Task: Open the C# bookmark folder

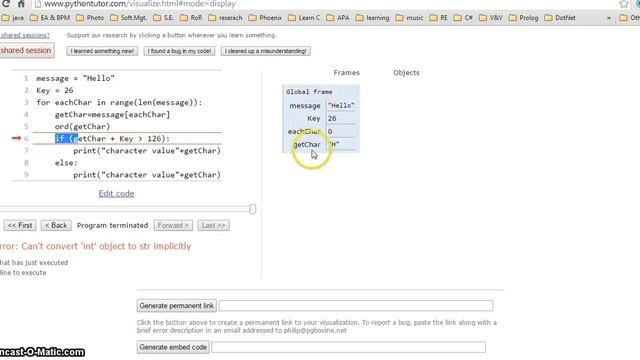Action: [x=463, y=18]
